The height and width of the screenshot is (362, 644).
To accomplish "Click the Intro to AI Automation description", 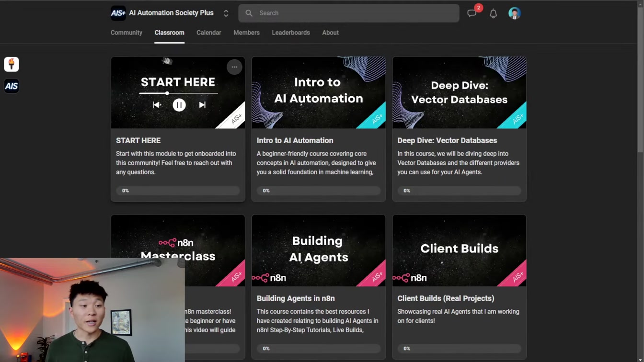I will [316, 163].
